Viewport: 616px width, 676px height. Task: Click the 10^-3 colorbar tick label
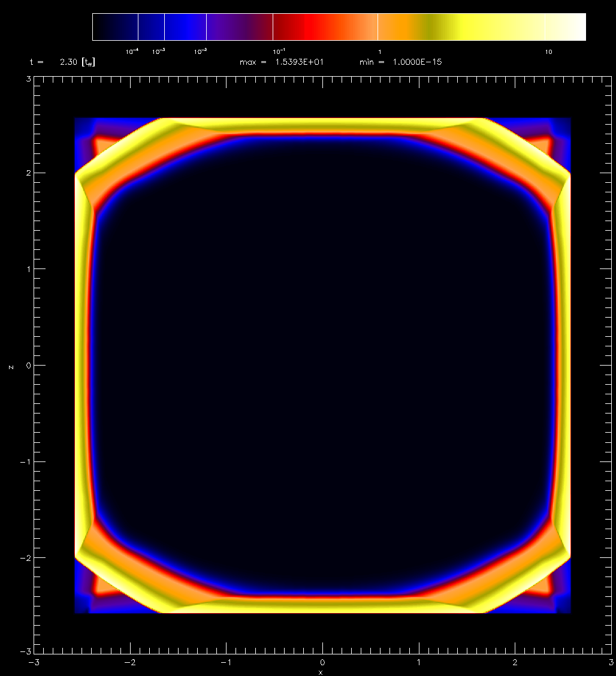pyautogui.click(x=159, y=52)
